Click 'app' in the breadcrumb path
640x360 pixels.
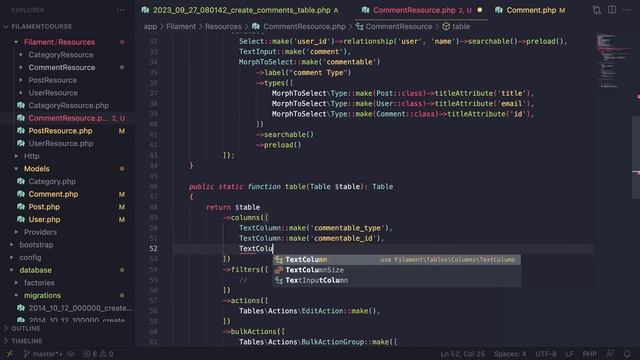point(150,27)
